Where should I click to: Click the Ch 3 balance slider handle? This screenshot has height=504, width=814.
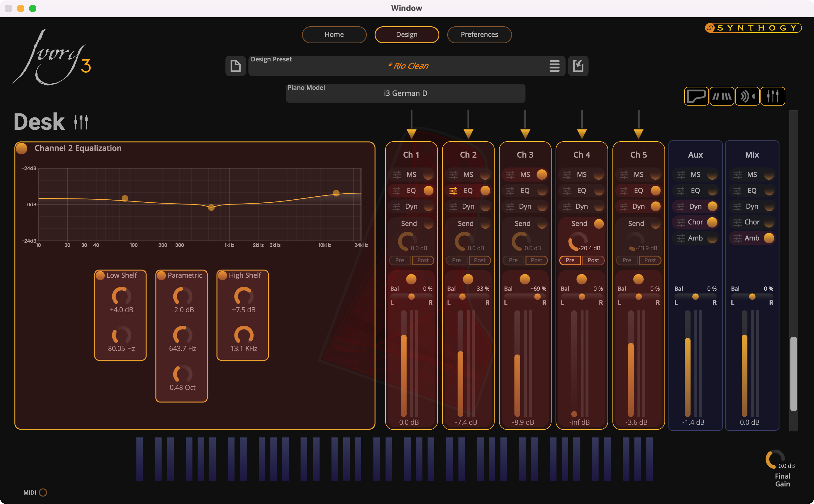coord(538,297)
